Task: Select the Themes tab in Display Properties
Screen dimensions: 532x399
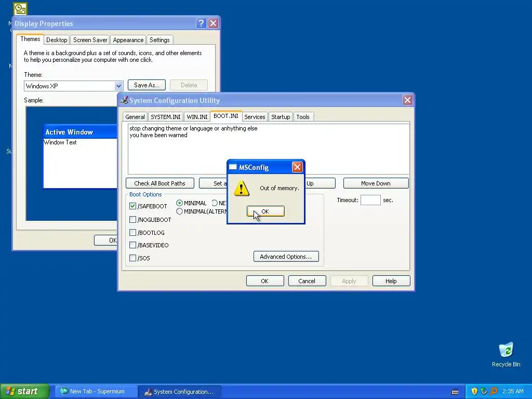Action: (30, 39)
